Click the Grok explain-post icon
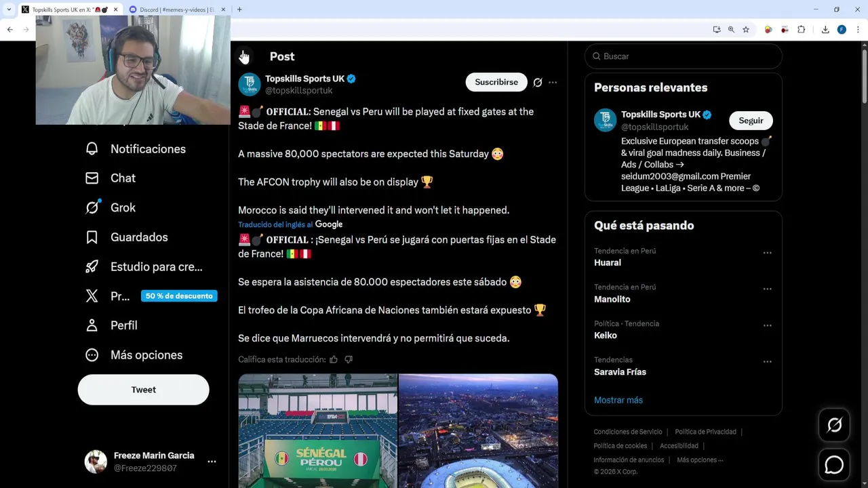The width and height of the screenshot is (868, 488). pos(538,83)
